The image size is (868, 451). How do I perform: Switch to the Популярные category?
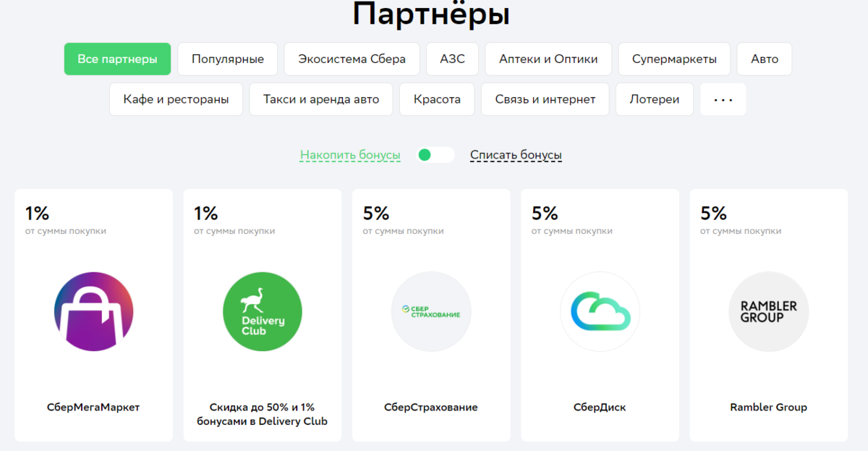[228, 59]
